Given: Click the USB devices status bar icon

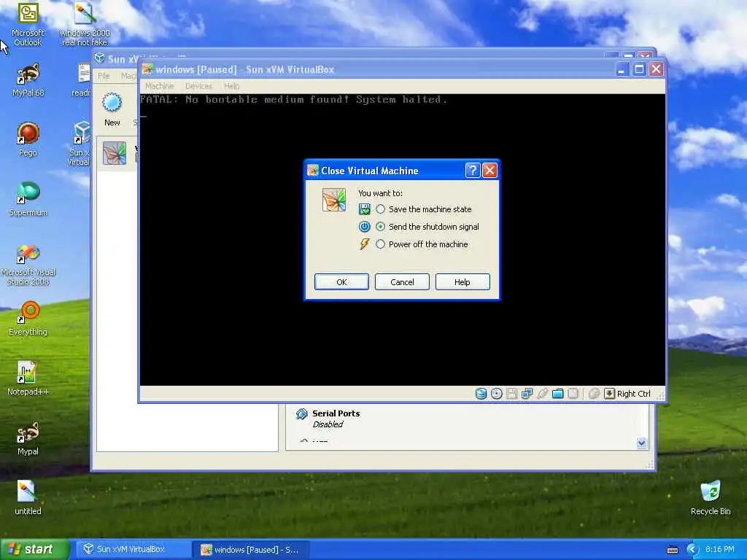Looking at the screenshot, I should point(542,393).
